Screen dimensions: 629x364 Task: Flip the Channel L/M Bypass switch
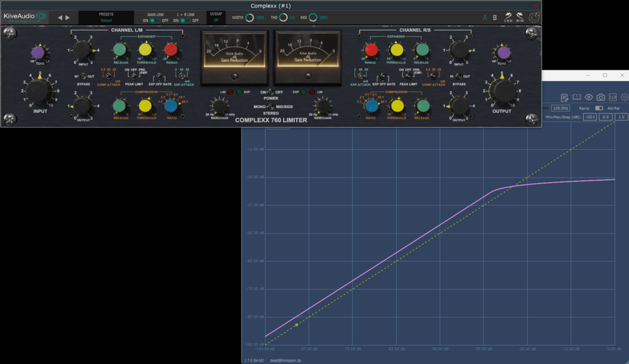click(83, 76)
